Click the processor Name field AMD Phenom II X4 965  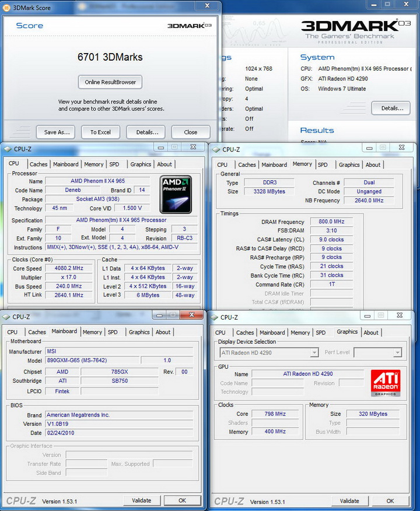97,181
